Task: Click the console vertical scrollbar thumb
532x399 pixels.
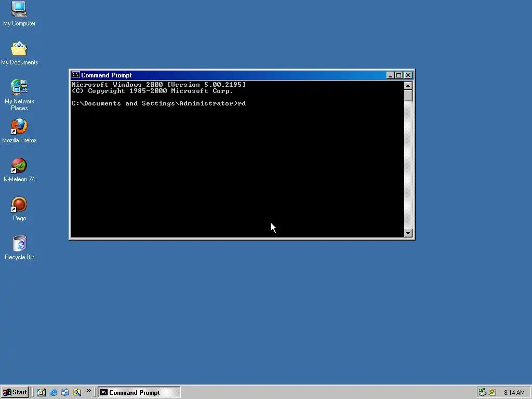Action: coord(408,96)
